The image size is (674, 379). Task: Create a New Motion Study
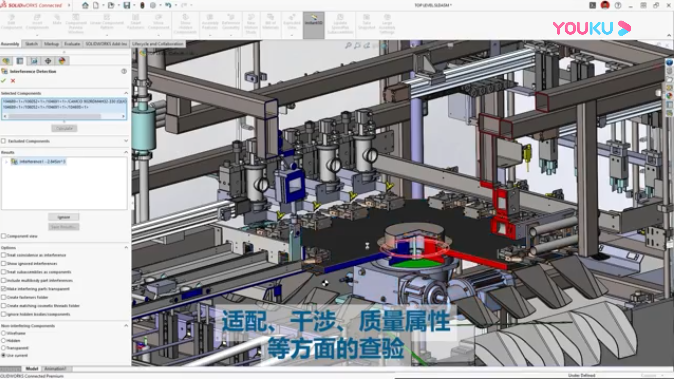(x=251, y=24)
